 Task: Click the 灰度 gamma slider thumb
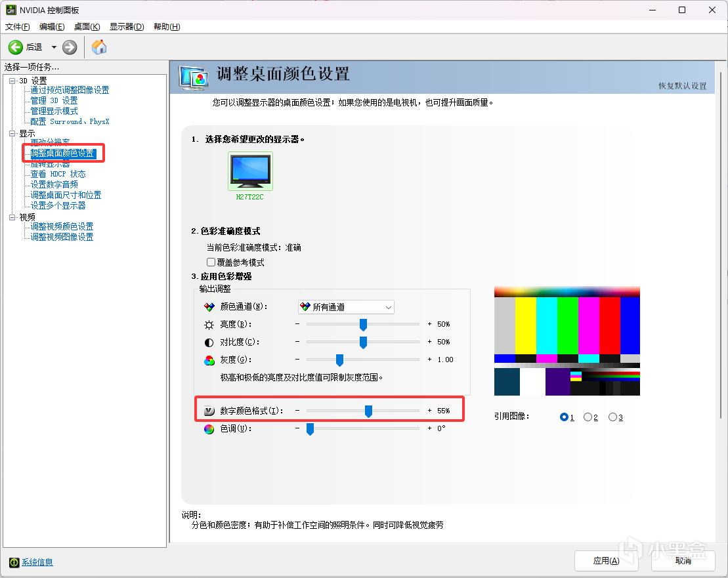(x=339, y=360)
